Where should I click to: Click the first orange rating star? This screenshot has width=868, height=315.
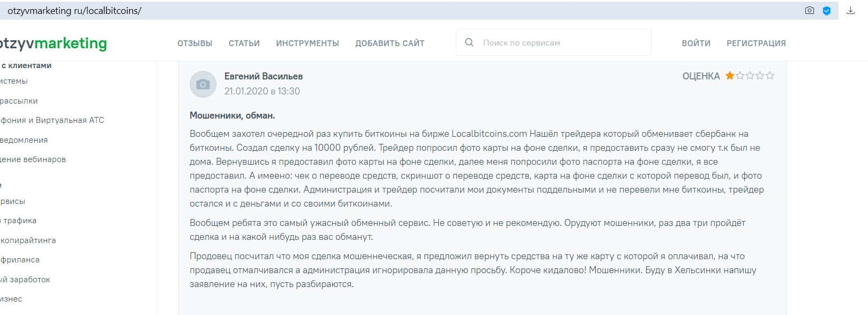(x=730, y=76)
